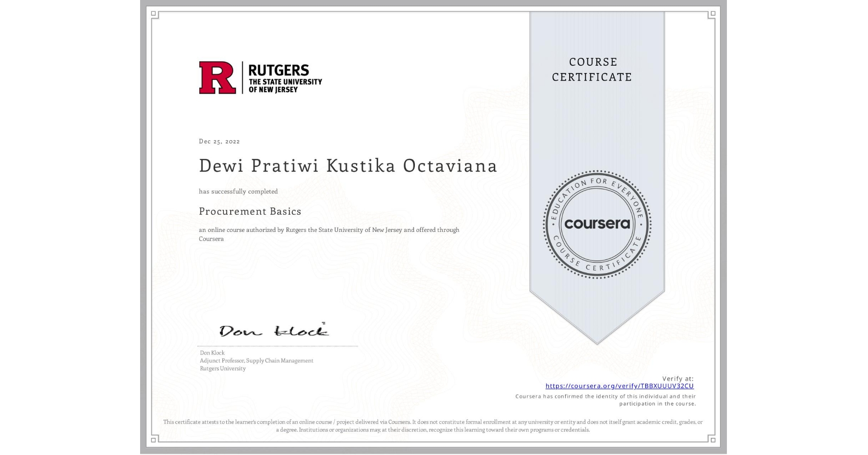Image resolution: width=868 pixels, height=455 pixels.
Task: Click the "Verify at:" label
Action: [678, 378]
